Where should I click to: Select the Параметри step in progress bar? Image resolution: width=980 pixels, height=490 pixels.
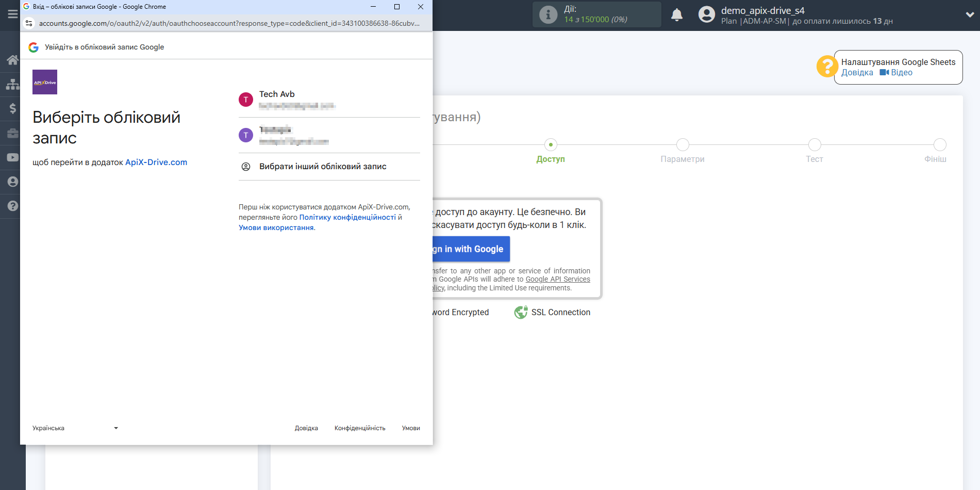[683, 152]
